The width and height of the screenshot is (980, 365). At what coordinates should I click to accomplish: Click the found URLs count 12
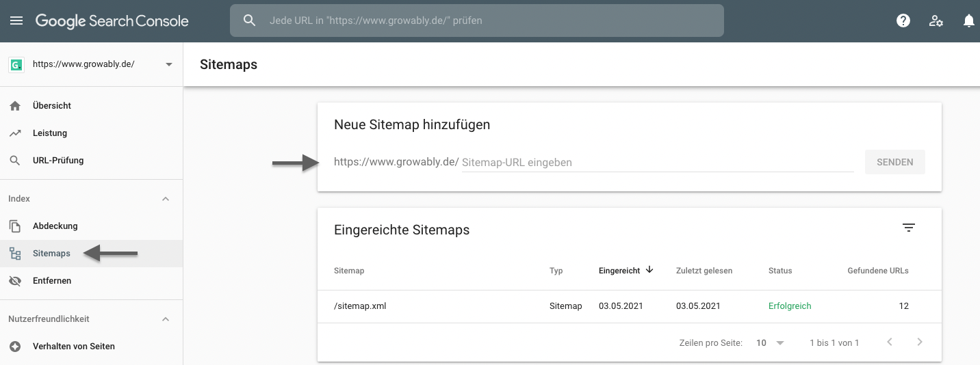[x=904, y=306]
